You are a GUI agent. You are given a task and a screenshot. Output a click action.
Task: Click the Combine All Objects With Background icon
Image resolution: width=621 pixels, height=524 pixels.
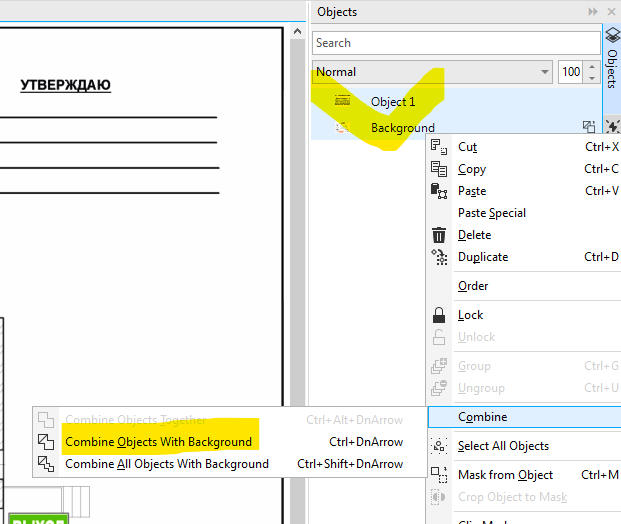(x=46, y=464)
